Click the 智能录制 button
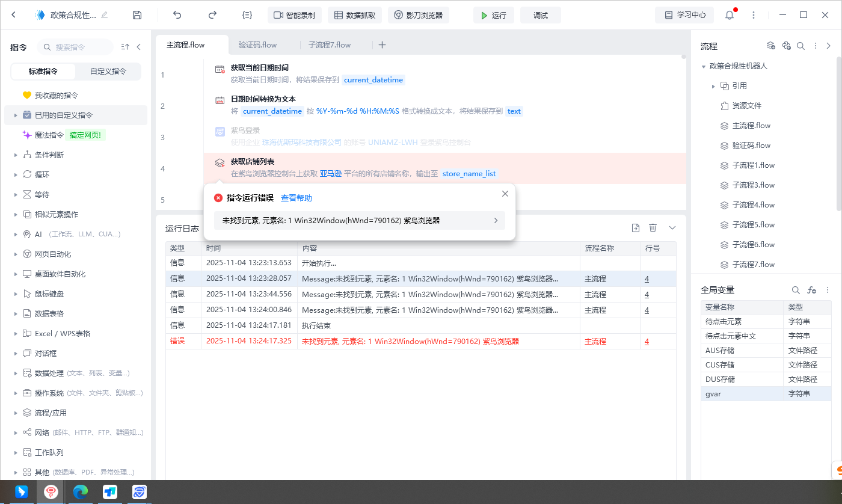This screenshot has height=504, width=842. (295, 15)
